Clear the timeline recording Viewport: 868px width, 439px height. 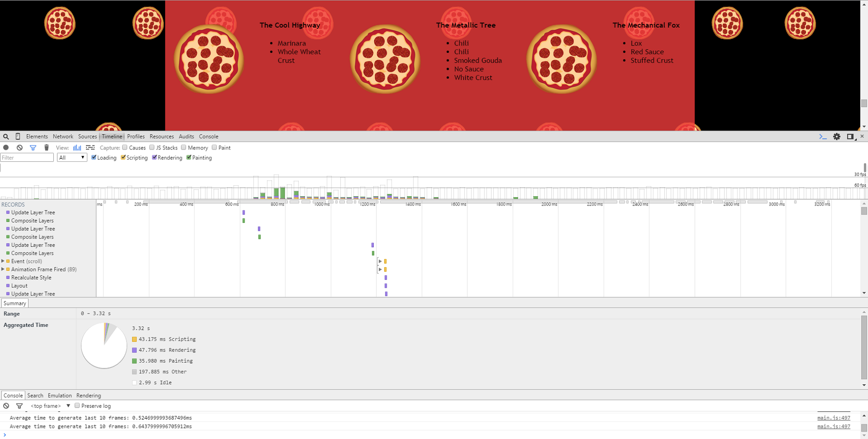point(19,148)
